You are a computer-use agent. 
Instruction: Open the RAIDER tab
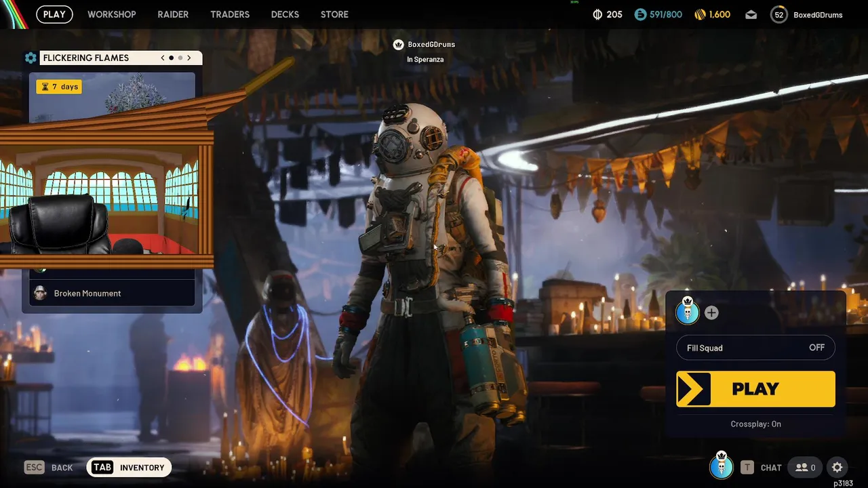[173, 14]
